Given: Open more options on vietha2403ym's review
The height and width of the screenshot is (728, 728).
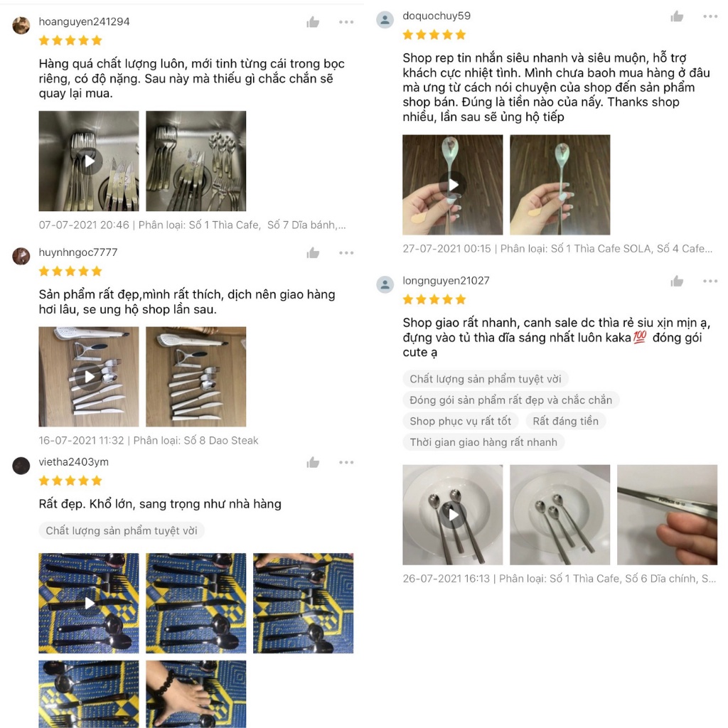Looking at the screenshot, I should point(346,462).
